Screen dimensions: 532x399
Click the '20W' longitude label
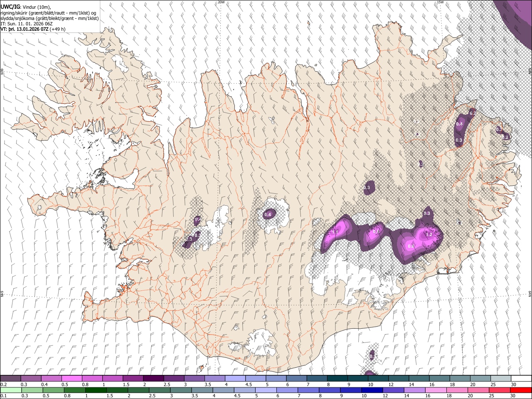[x=222, y=2]
